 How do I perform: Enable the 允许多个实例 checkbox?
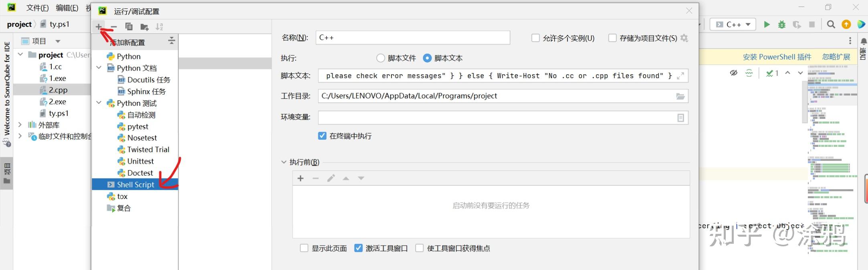click(535, 38)
